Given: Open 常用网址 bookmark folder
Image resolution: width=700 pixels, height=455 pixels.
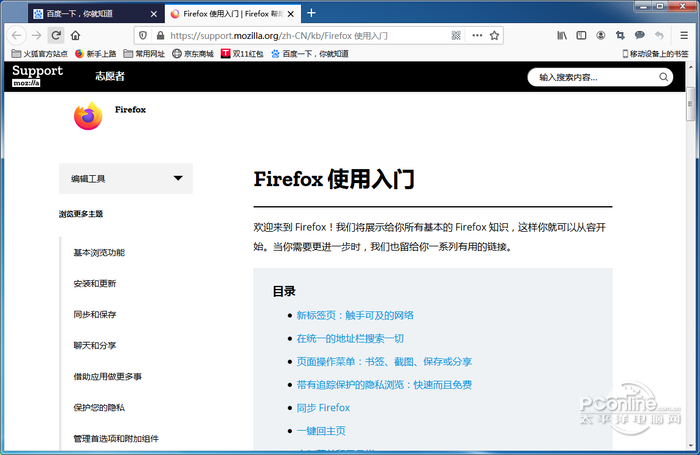Looking at the screenshot, I should pyautogui.click(x=144, y=54).
